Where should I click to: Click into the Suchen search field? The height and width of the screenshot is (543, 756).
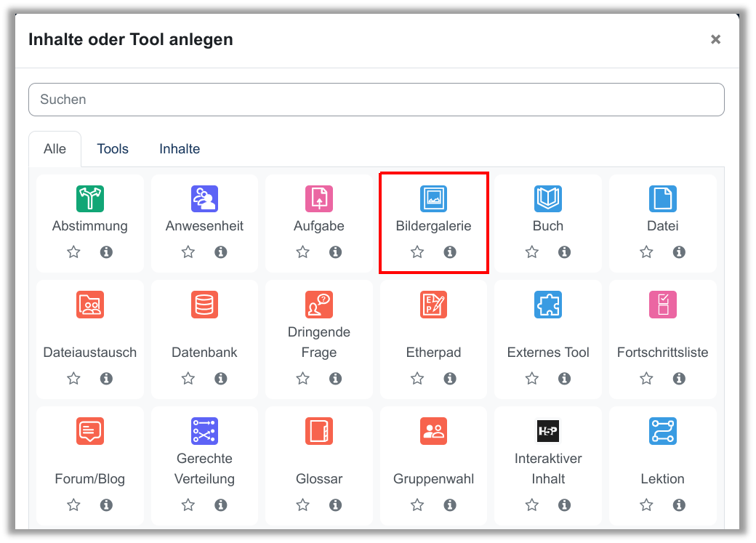[x=376, y=100]
